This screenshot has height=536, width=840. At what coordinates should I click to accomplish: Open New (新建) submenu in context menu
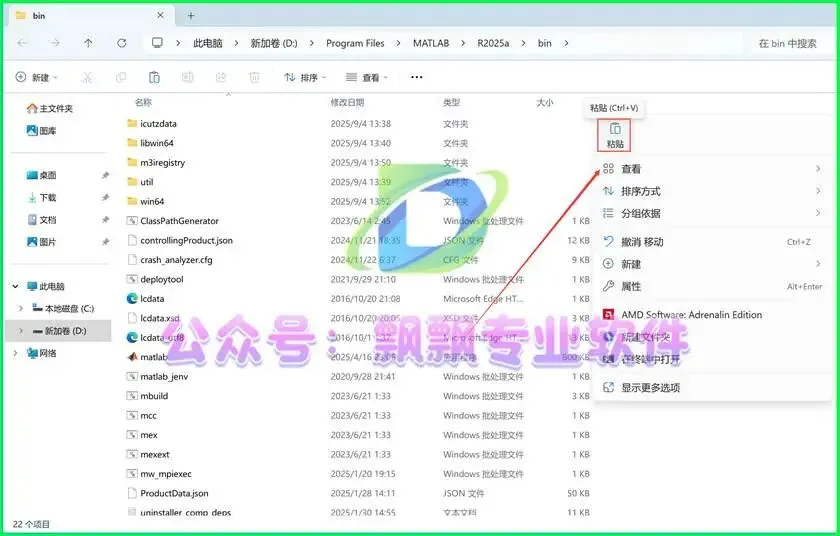(x=712, y=264)
